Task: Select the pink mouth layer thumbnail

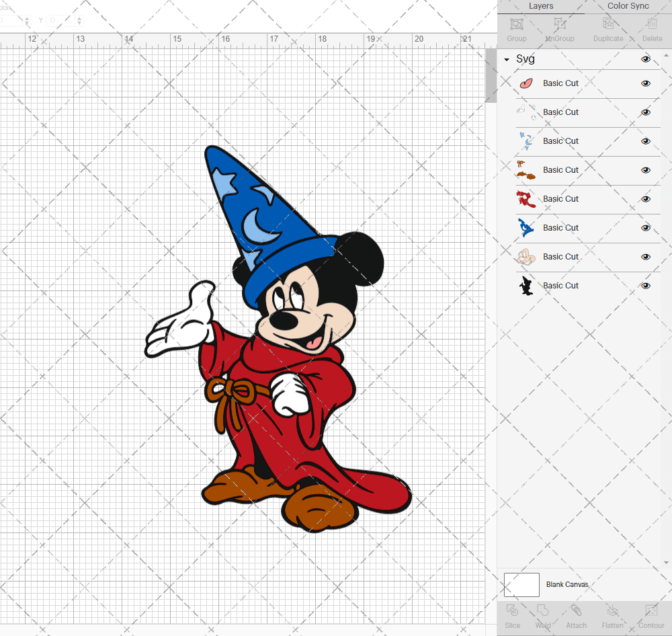Action: (526, 83)
